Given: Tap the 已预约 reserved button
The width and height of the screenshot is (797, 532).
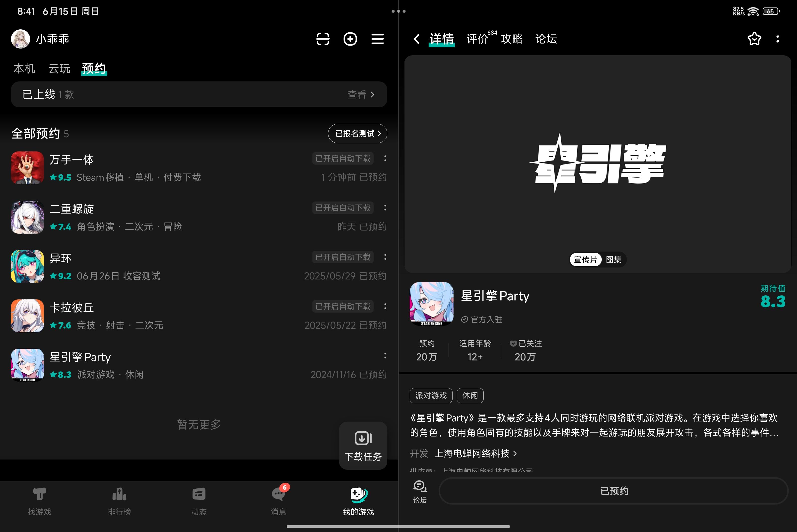Looking at the screenshot, I should click(613, 491).
